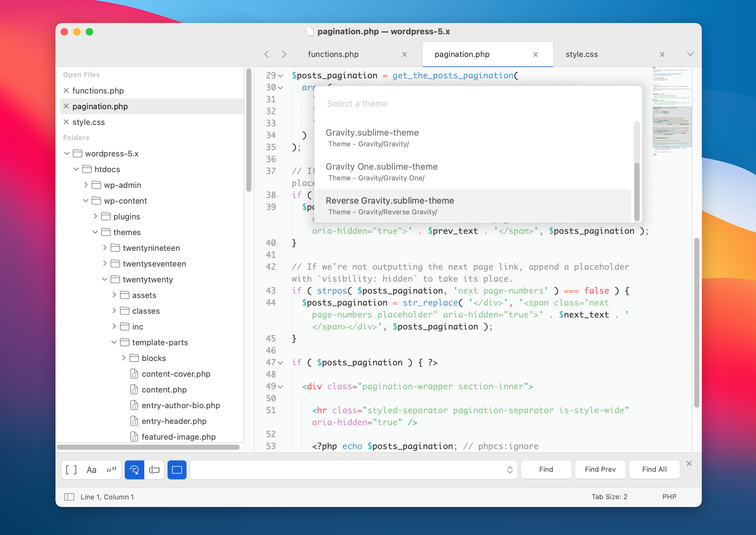Switch to the style.css tab

pos(581,54)
